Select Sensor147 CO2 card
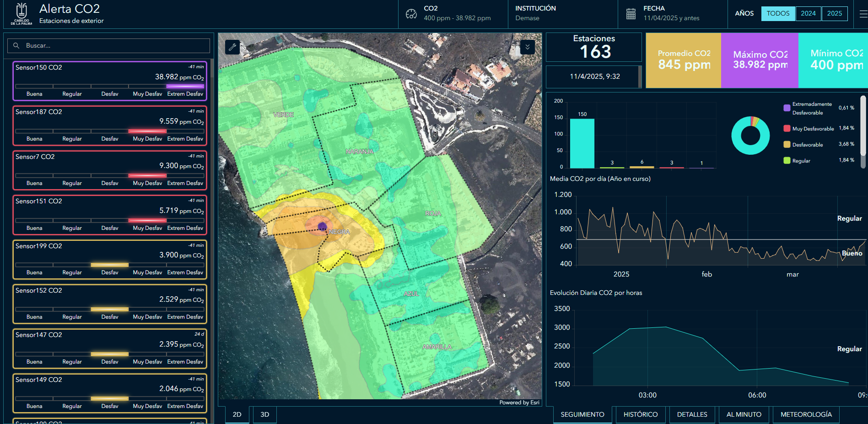The height and width of the screenshot is (424, 868). (110, 348)
